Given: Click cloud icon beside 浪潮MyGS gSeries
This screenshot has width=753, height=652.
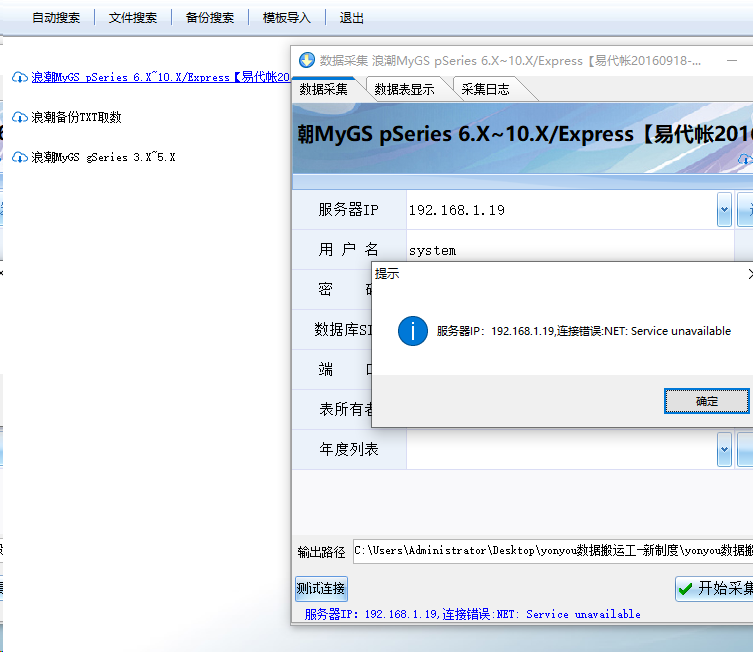Looking at the screenshot, I should (x=20, y=157).
